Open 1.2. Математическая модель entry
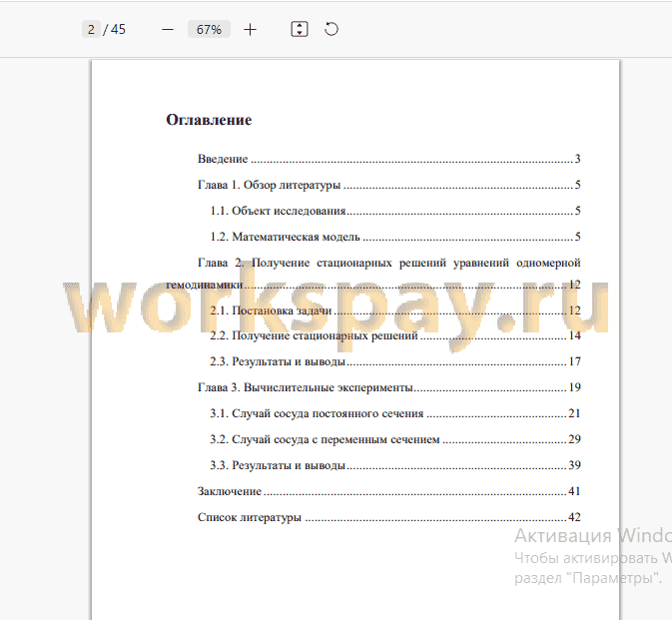The width and height of the screenshot is (672, 620). pos(395,237)
